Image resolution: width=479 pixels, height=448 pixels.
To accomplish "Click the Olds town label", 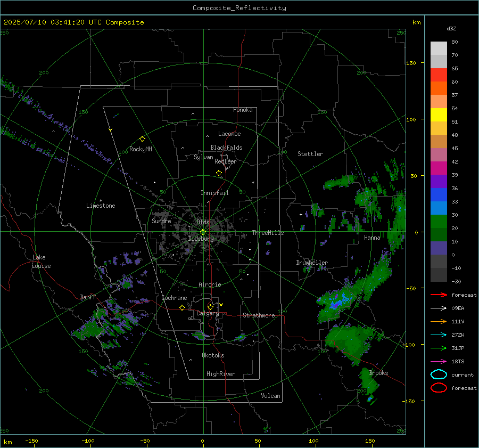I will coord(203,222).
